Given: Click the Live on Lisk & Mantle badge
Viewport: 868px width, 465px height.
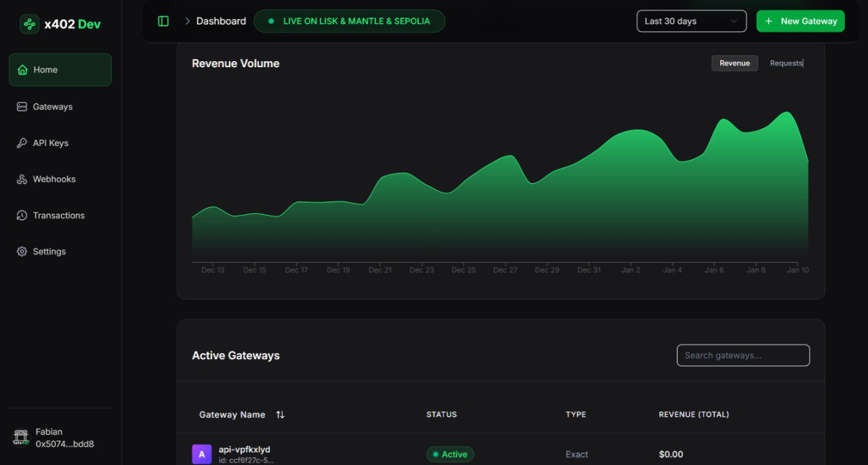Looking at the screenshot, I should pos(349,21).
